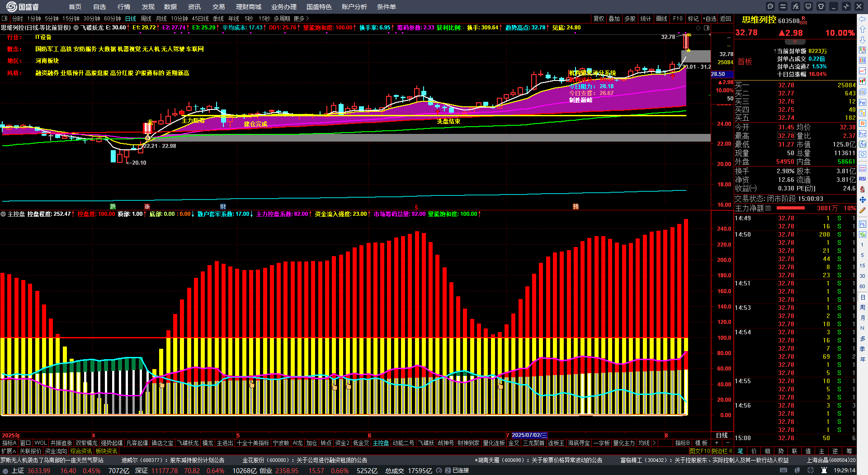Screen dimensions: 868x475
Task: Click the candlestick icon in right sidebar
Action: click(x=863, y=81)
